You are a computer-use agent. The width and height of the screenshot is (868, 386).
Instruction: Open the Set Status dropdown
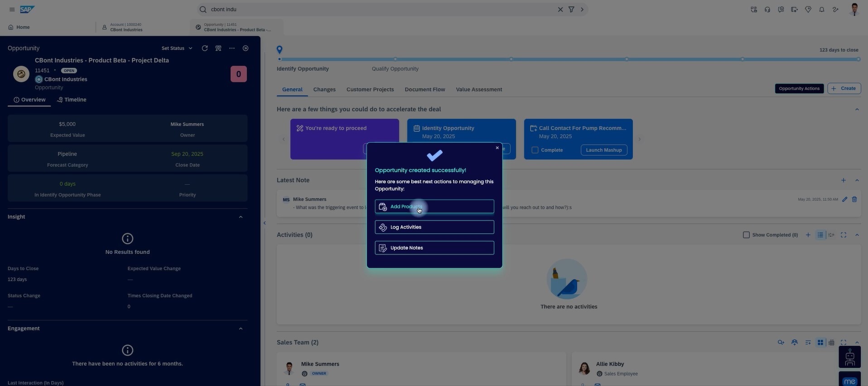[177, 48]
